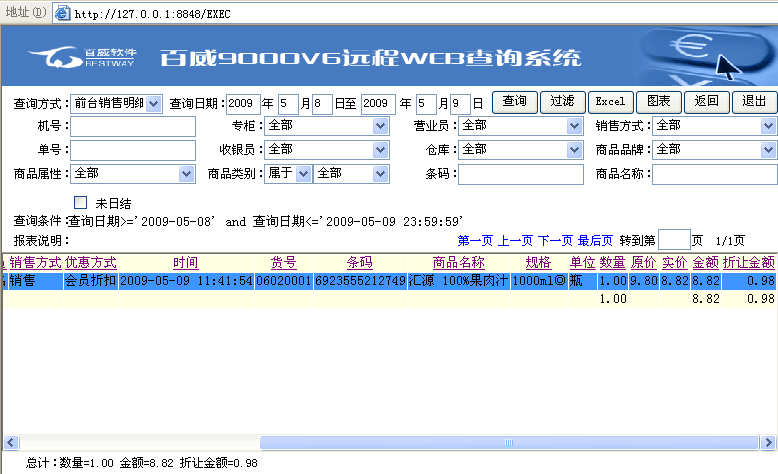Click the 过滤 filter button
778x474 pixels.
click(562, 102)
